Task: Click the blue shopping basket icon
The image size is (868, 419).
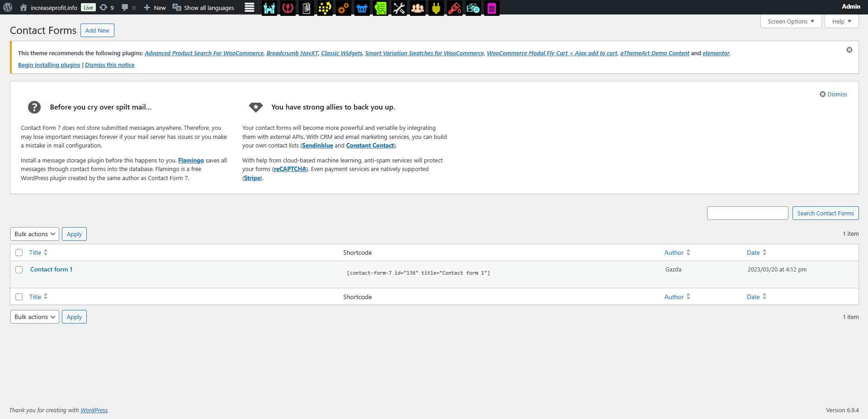Action: tap(362, 8)
